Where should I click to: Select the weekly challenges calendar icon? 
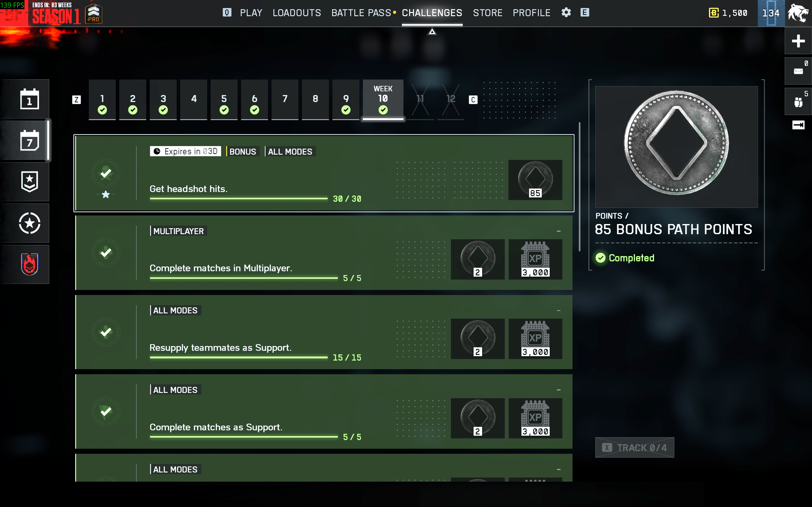coord(29,141)
